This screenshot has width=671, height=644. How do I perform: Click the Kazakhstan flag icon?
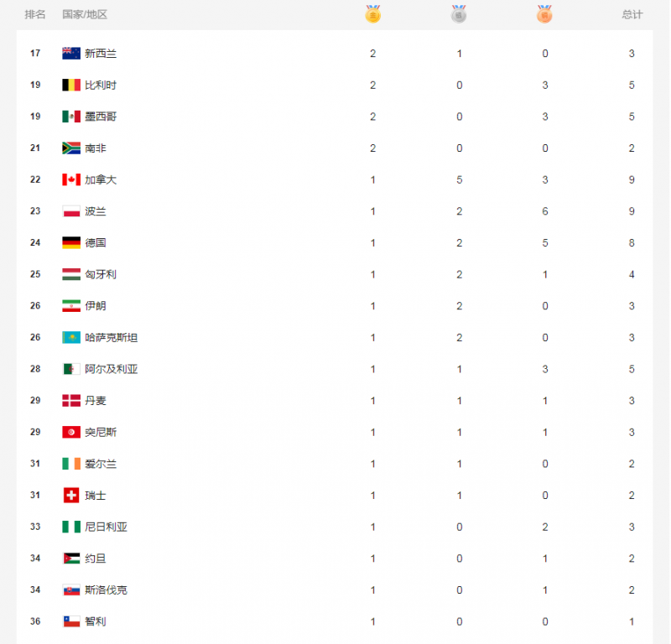[x=71, y=337]
